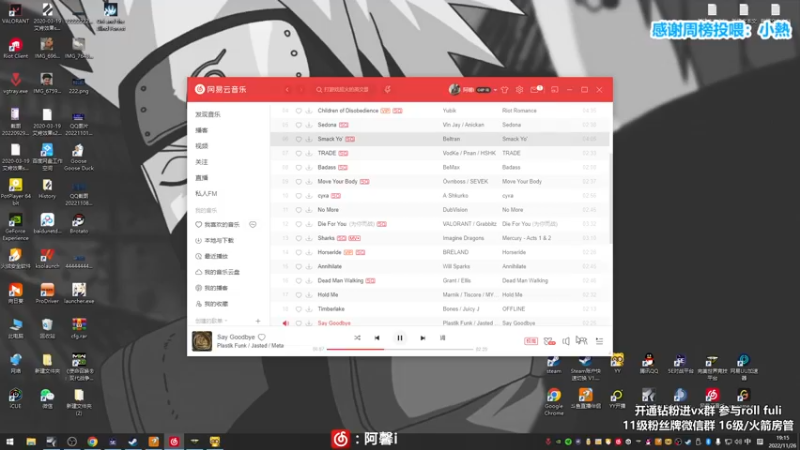
Task: Like the song Timberlake
Action: tap(299, 309)
